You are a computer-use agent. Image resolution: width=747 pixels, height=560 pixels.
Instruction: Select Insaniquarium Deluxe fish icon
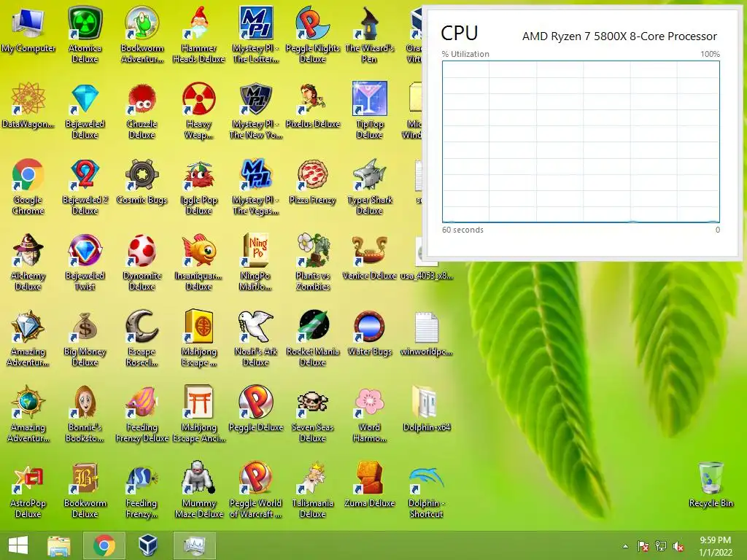click(198, 251)
